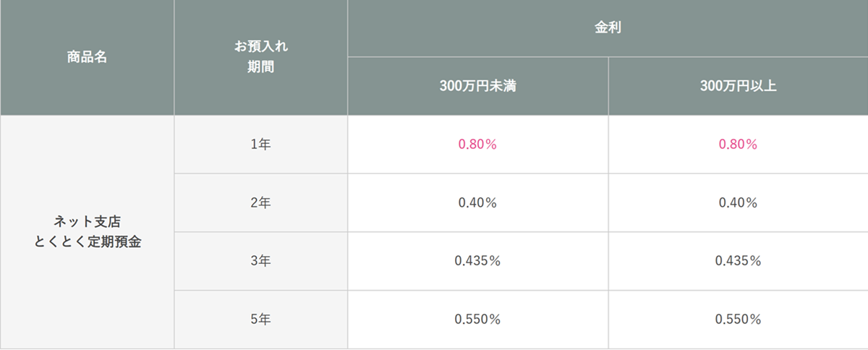Screen dimensions: 868x350
Task: Click the とくとく定期預金 product name text
Action: [x=87, y=242]
